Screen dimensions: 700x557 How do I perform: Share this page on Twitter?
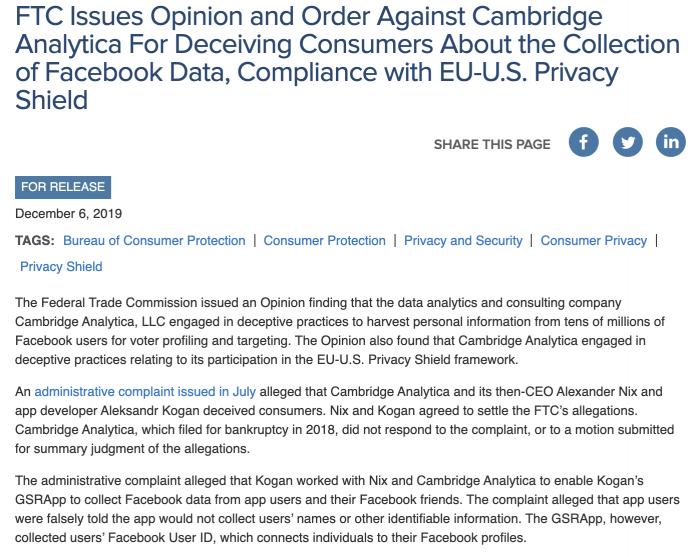click(627, 142)
